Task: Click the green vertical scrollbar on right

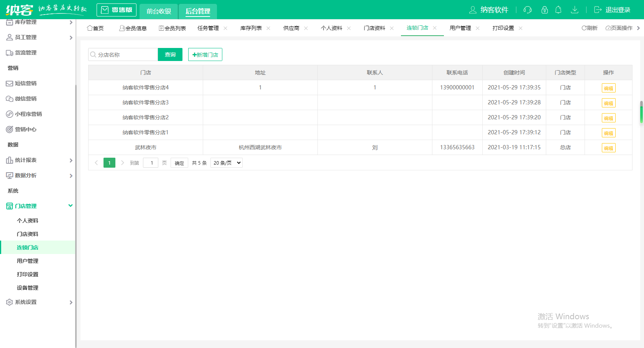Action: 641,112
